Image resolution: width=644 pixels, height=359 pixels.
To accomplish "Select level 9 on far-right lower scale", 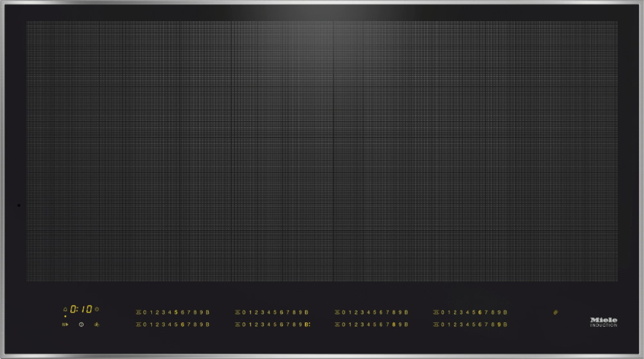I will (x=499, y=324).
